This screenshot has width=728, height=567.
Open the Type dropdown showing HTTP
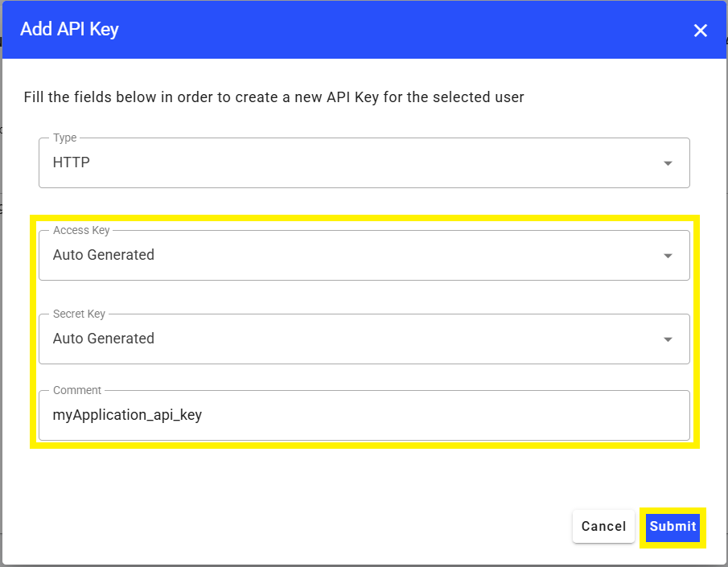tap(364, 163)
